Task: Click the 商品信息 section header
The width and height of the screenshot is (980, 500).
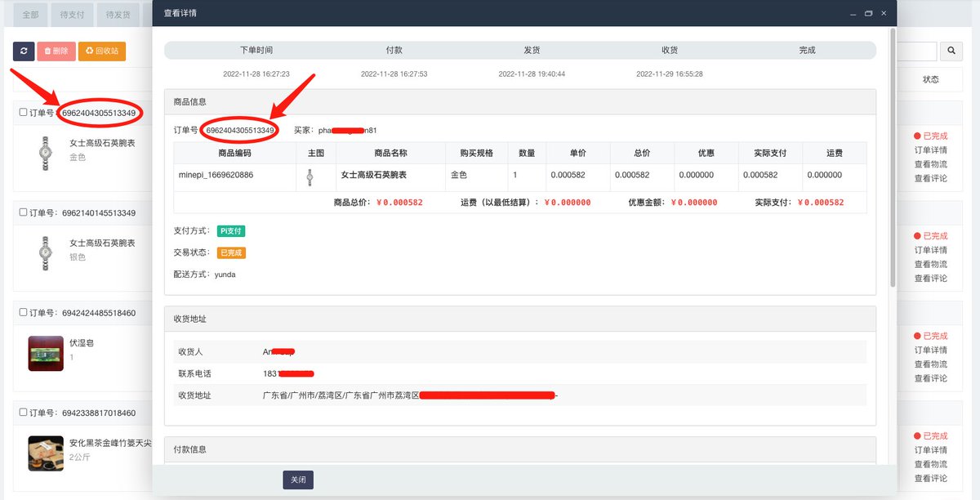Action: [x=519, y=102]
